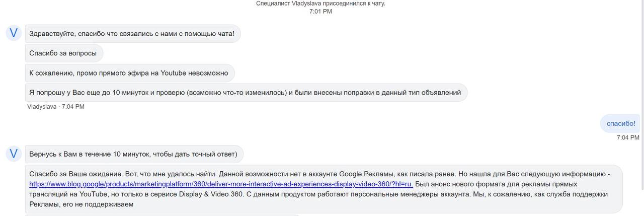The width and height of the screenshot is (644, 216).
Task: Click the "Вернусь к Вам в течение 10 минут" message
Action: [x=134, y=154]
